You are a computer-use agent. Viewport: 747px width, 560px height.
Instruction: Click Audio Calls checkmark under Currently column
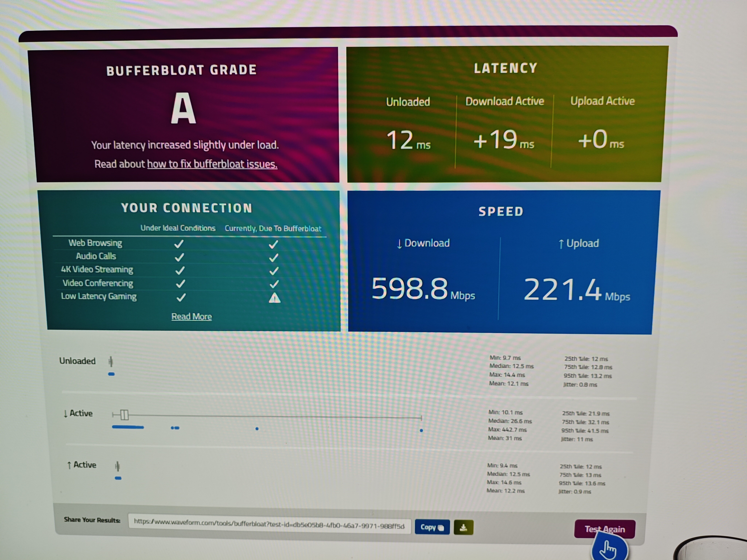click(274, 258)
